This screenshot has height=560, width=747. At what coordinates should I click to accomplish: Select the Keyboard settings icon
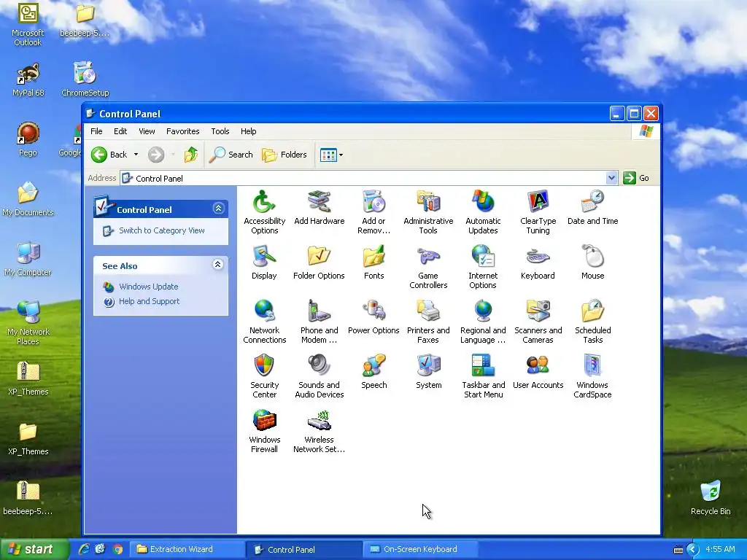[x=538, y=262]
